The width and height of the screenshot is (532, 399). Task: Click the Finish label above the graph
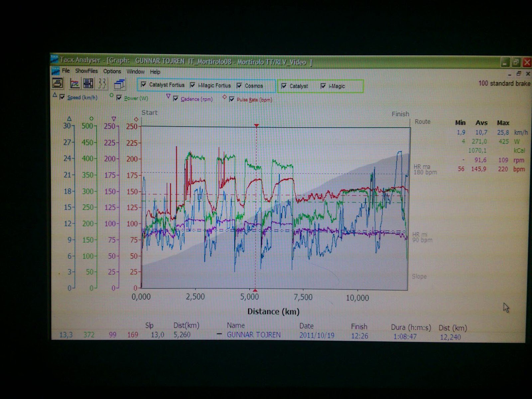400,114
